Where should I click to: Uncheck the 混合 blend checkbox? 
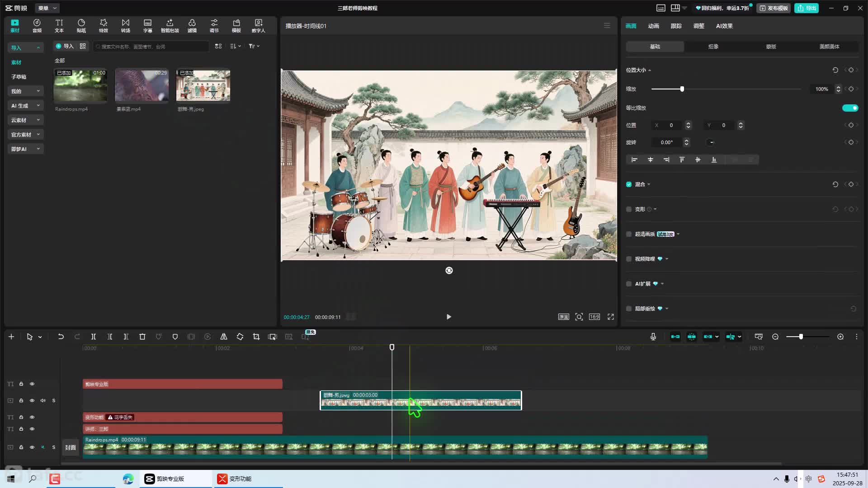coord(629,184)
